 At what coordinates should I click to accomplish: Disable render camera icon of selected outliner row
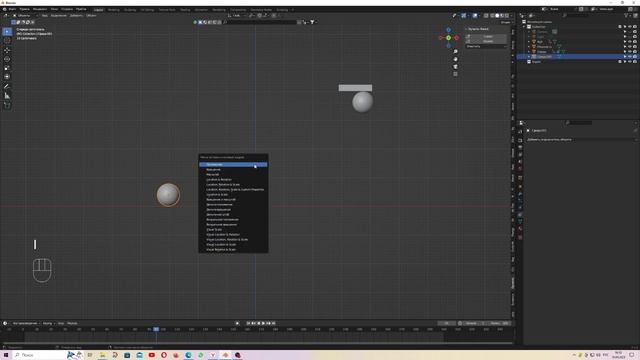(634, 57)
